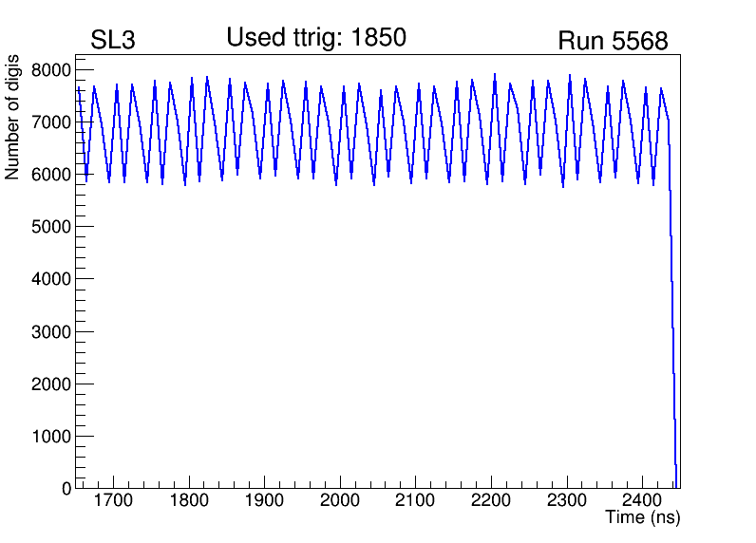Select the 5000 y-axis tick label
This screenshot has height=543, width=756.
tap(51, 227)
